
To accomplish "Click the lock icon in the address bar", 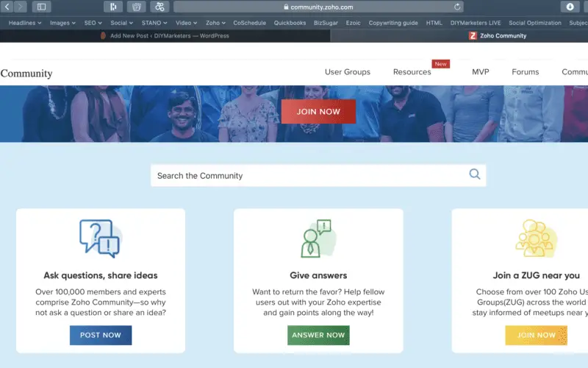I will (286, 7).
